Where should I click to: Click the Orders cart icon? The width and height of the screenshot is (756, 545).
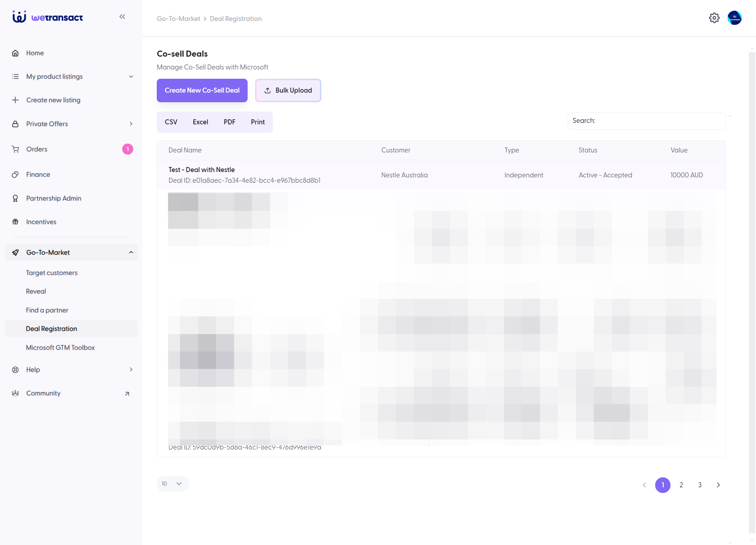pyautogui.click(x=15, y=149)
